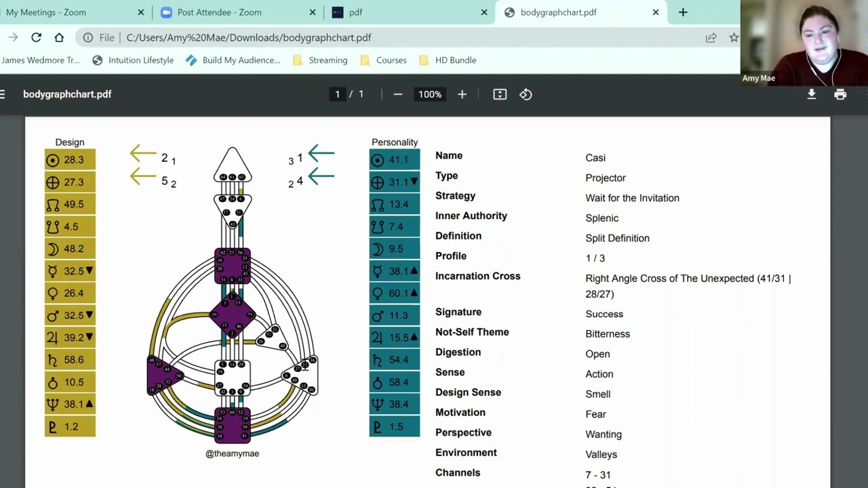868x488 pixels.
Task: Click the PDF page number field
Action: 337,94
